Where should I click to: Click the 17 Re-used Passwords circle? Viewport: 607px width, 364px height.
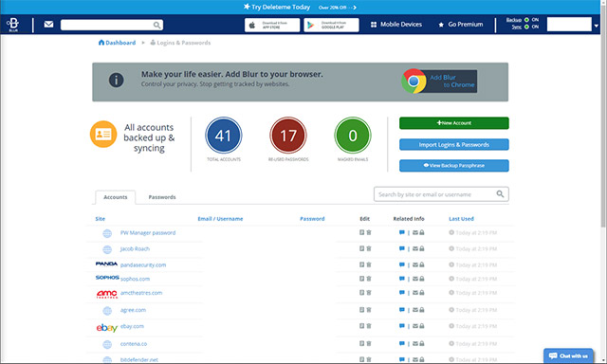288,136
